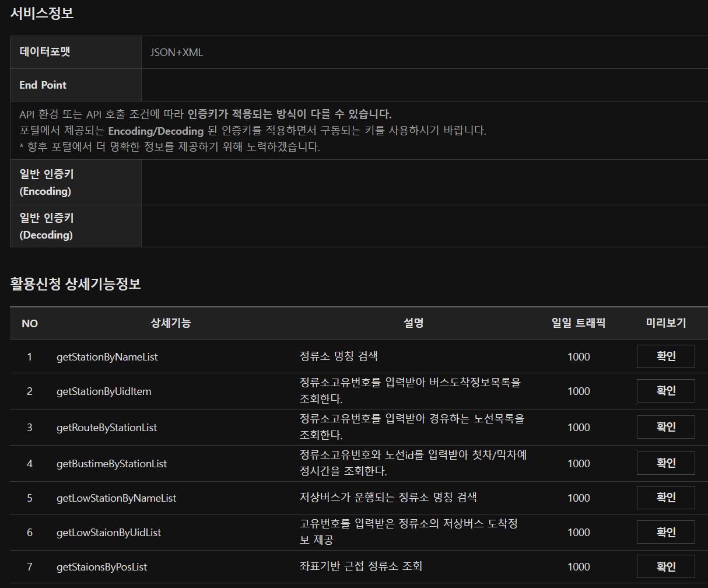The image size is (708, 588).
Task: Click the empty End Point value cell
Action: pyautogui.click(x=424, y=85)
